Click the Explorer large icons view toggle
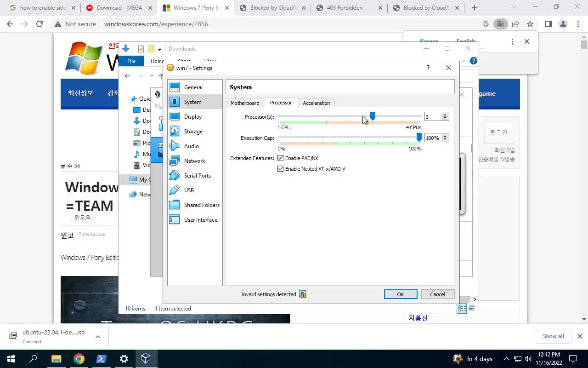This screenshot has width=588, height=368. point(472,308)
